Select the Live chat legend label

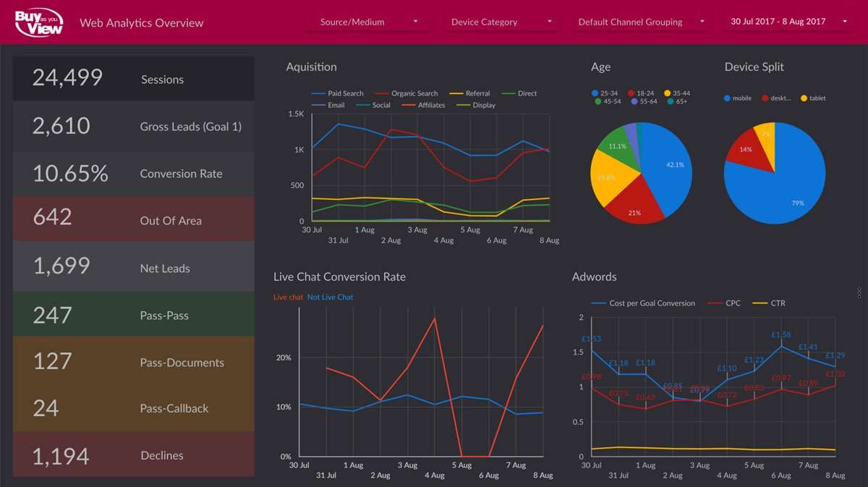point(289,297)
